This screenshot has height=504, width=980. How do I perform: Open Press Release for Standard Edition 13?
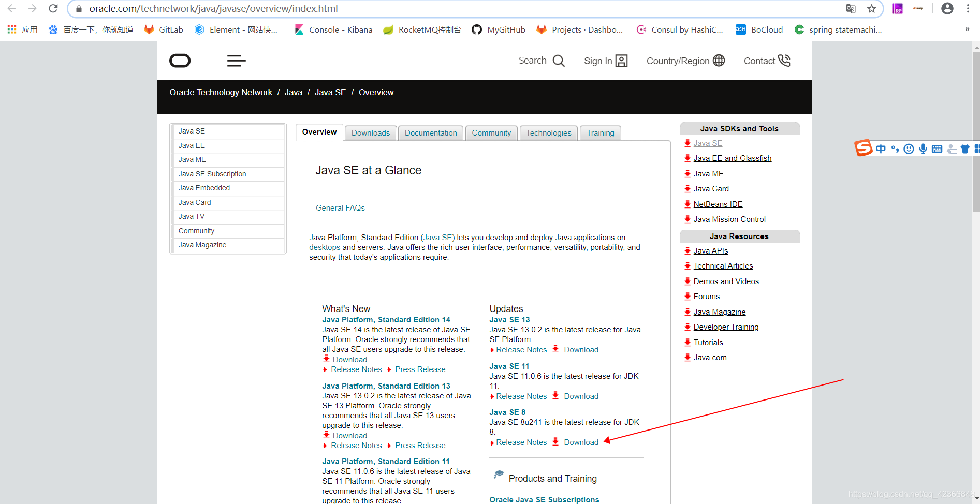pyautogui.click(x=420, y=446)
